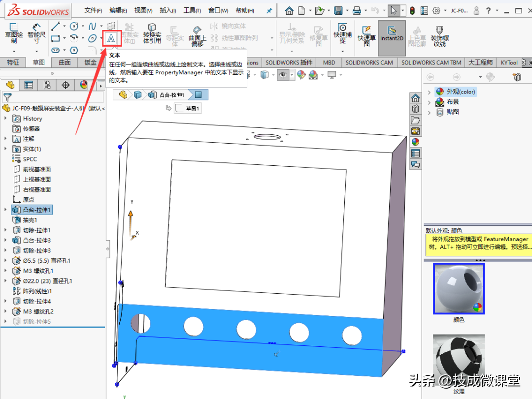This screenshot has width=532, height=399.
Task: Click the feature tree filter icon
Action: (7, 97)
